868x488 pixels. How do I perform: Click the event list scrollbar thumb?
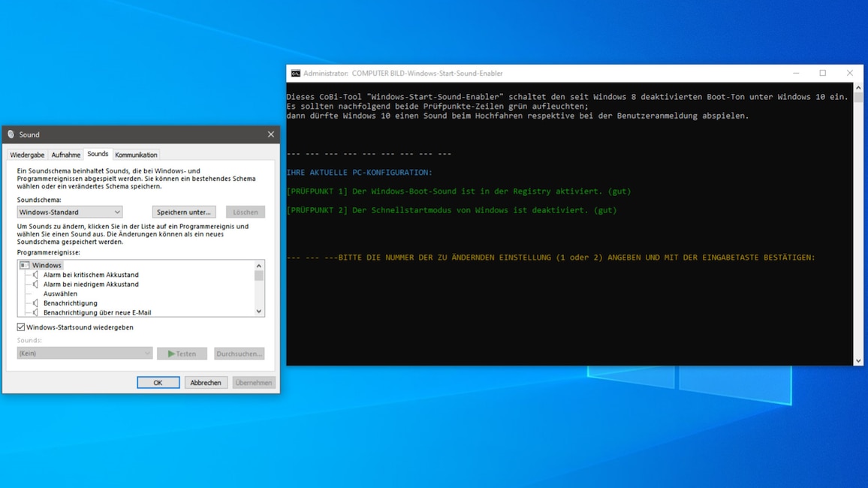point(258,276)
